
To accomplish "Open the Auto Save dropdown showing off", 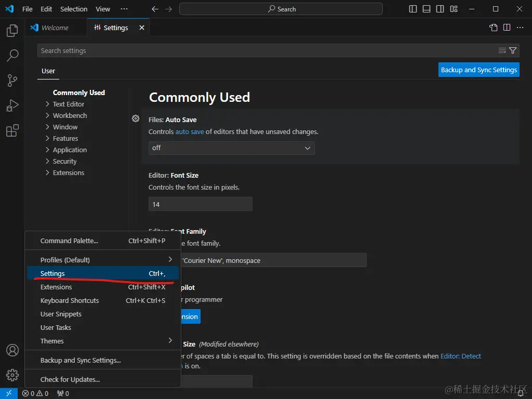I will pyautogui.click(x=232, y=148).
